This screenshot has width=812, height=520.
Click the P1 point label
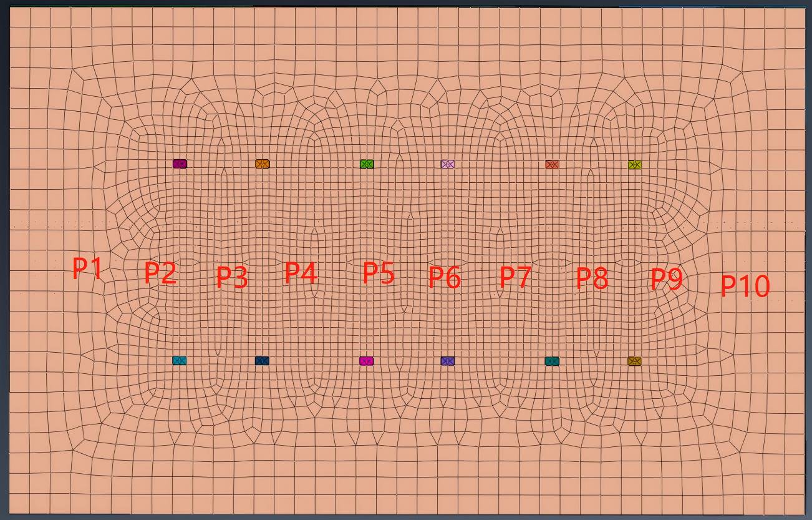pos(87,268)
